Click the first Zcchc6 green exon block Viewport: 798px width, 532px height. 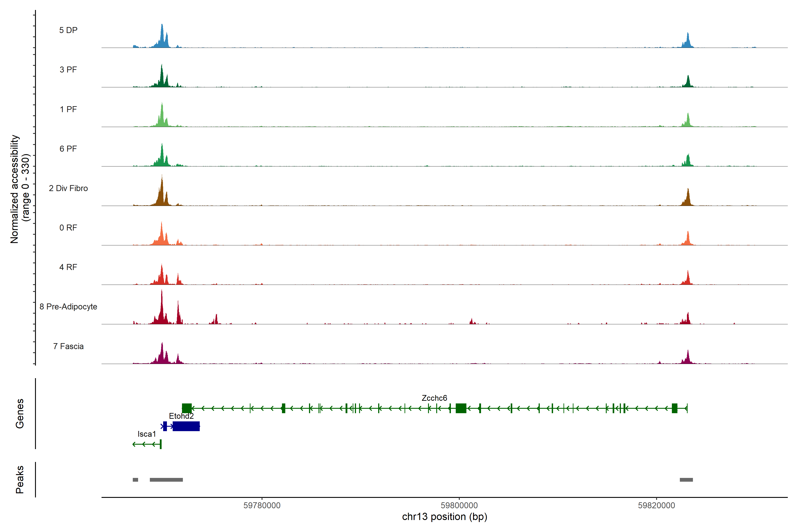click(187, 408)
